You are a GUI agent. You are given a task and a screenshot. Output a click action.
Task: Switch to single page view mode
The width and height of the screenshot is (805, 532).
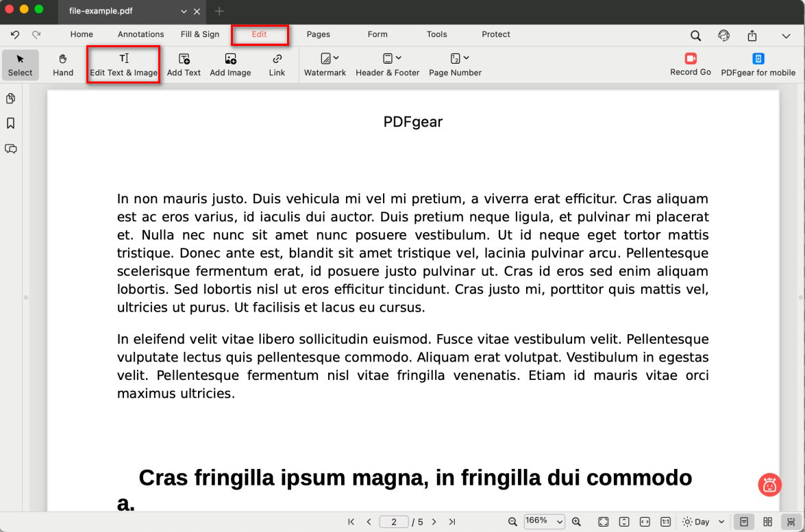[x=743, y=522]
